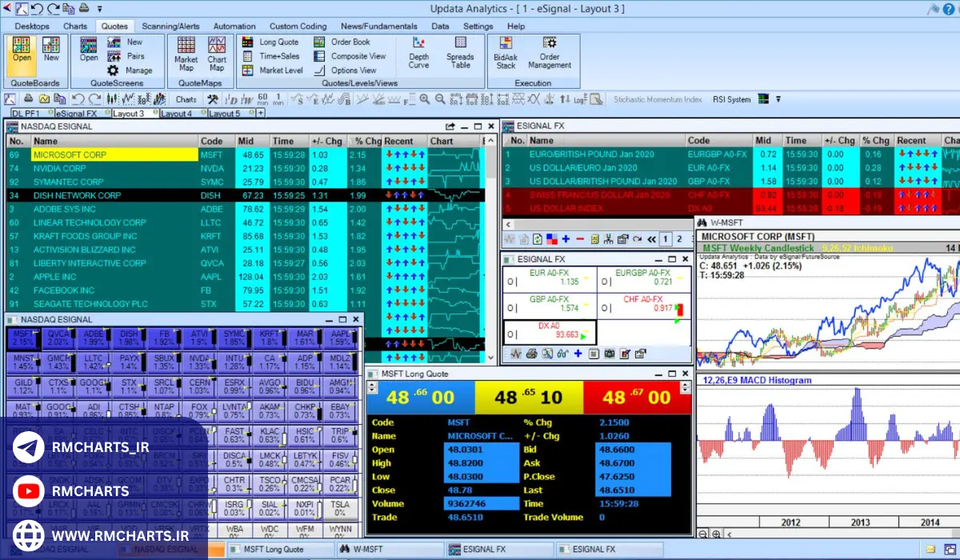
Task: Expand previous pages with the double-left chevron
Action: pyautogui.click(x=651, y=239)
